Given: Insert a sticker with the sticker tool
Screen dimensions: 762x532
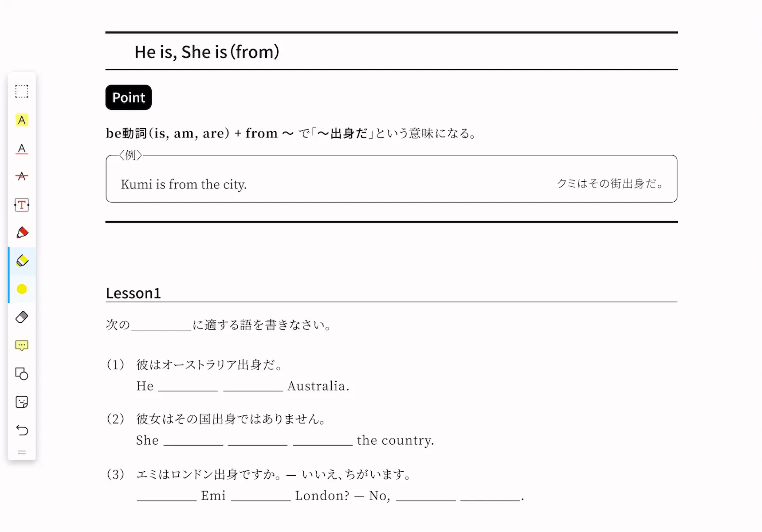Looking at the screenshot, I should (x=22, y=402).
